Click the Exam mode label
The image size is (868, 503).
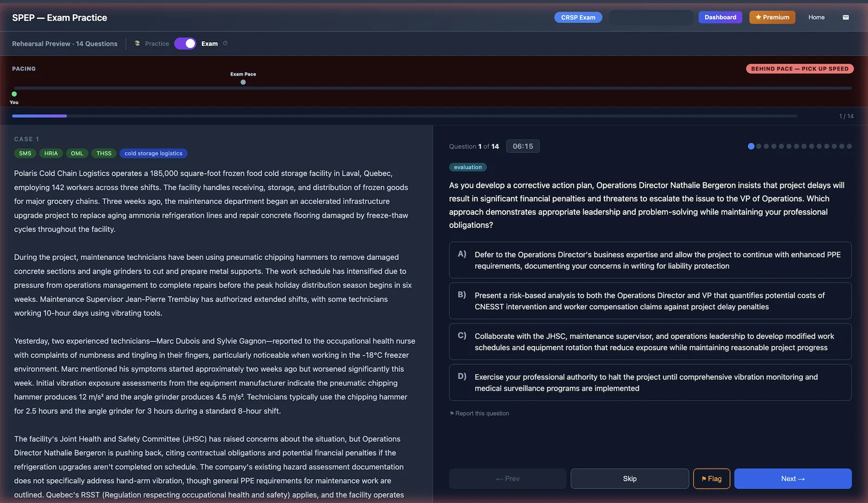point(209,43)
